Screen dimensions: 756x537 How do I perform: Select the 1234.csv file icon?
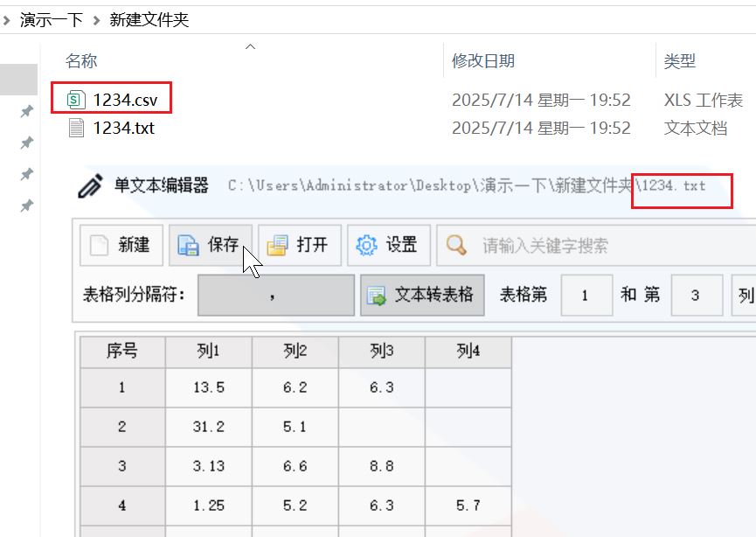[x=77, y=100]
